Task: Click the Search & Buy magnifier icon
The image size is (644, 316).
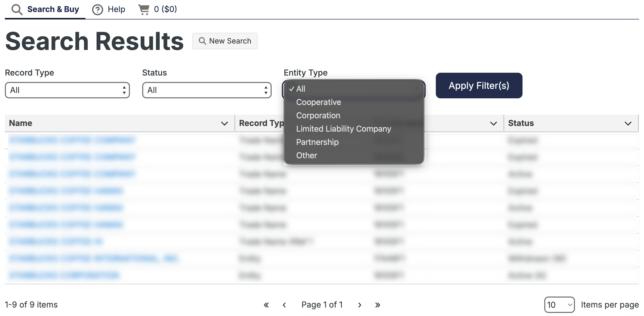Action: click(17, 9)
